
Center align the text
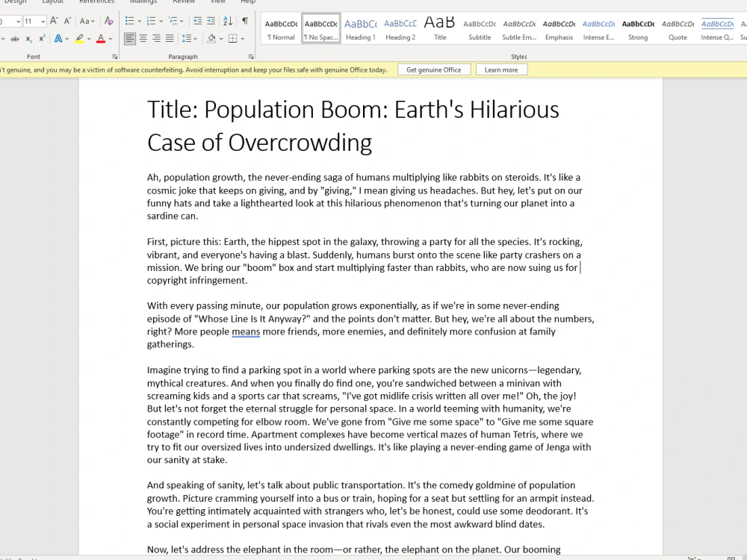(143, 39)
